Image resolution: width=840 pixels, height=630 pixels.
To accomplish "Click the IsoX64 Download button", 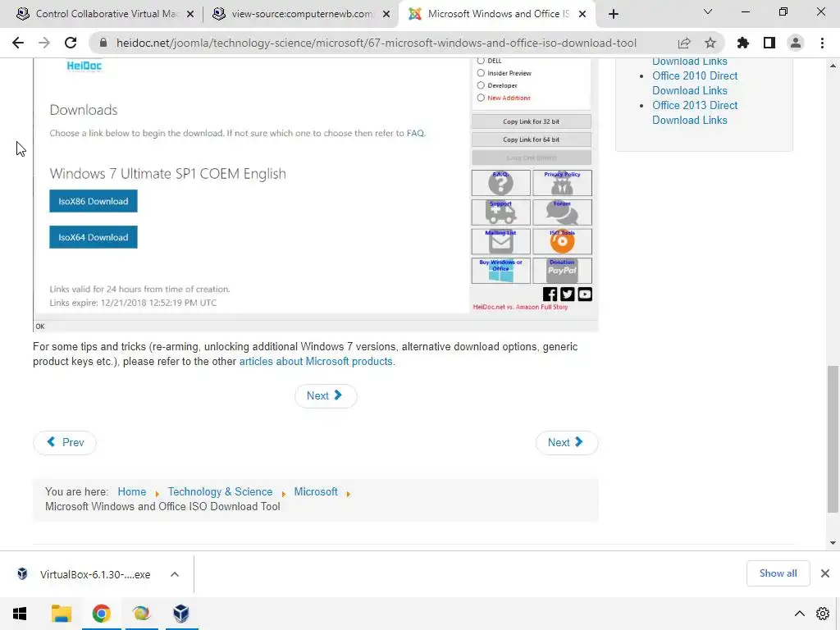I will coord(94,237).
